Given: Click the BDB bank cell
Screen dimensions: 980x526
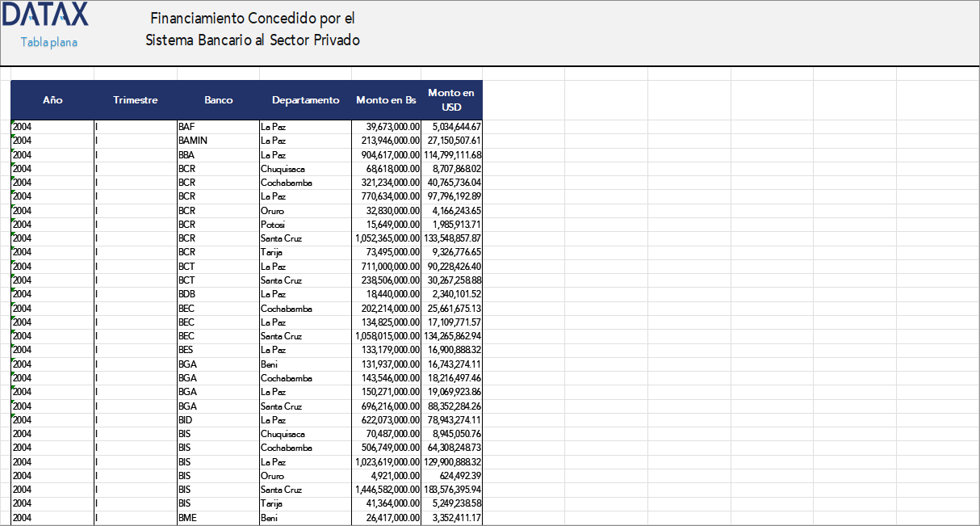Looking at the screenshot, I should [186, 294].
